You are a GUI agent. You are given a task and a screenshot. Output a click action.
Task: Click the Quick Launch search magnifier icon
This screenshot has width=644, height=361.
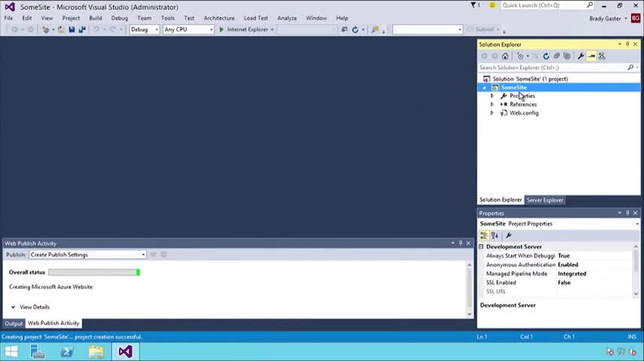[590, 5]
